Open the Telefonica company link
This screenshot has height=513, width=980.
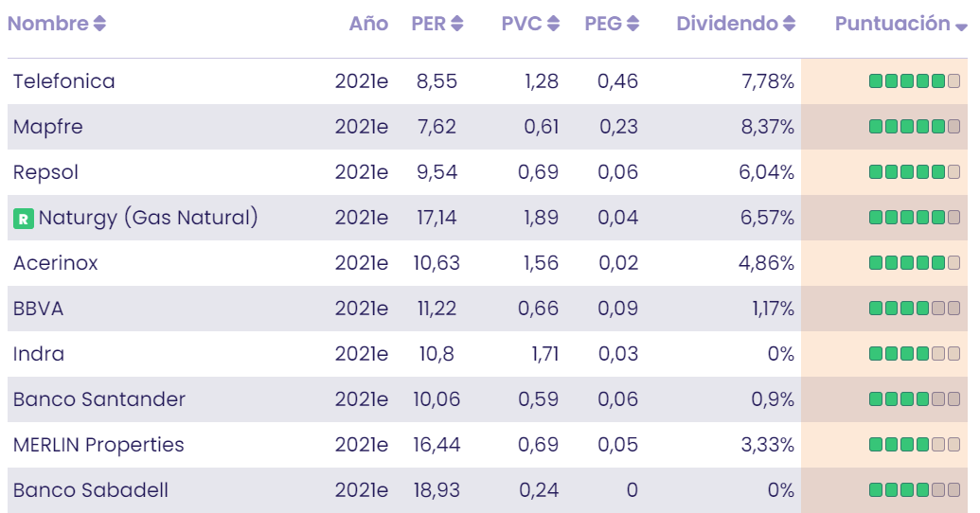(x=64, y=81)
